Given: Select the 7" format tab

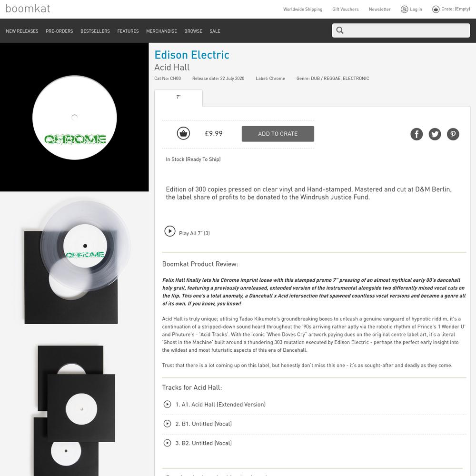Looking at the screenshot, I should [178, 98].
